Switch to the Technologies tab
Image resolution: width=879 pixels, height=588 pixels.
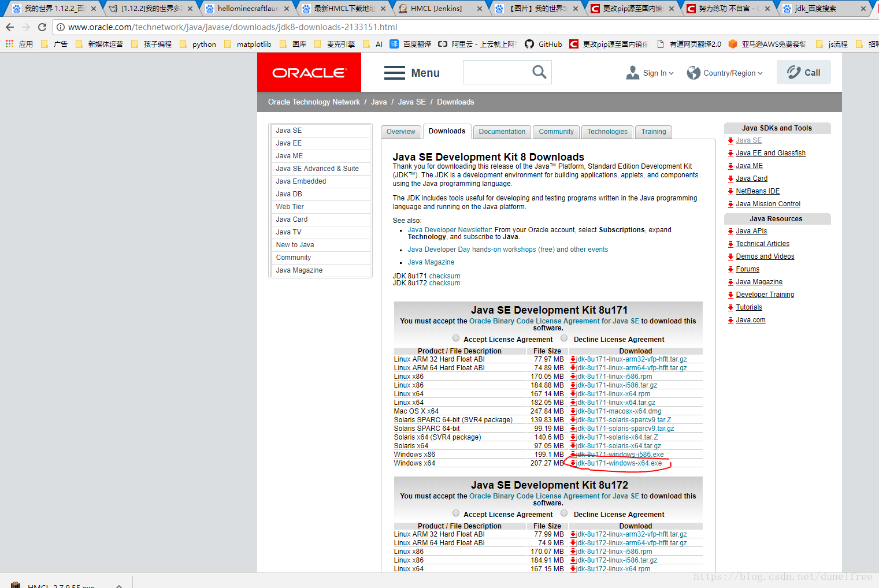[x=607, y=132]
